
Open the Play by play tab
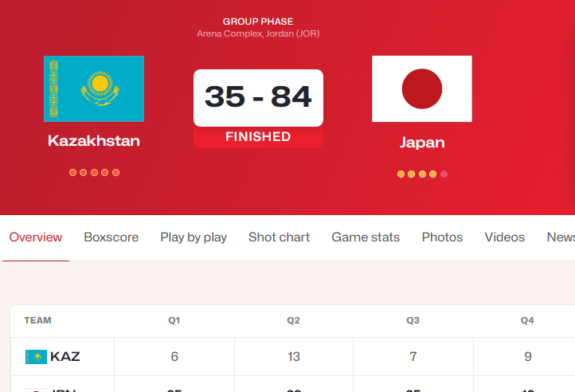coord(194,237)
